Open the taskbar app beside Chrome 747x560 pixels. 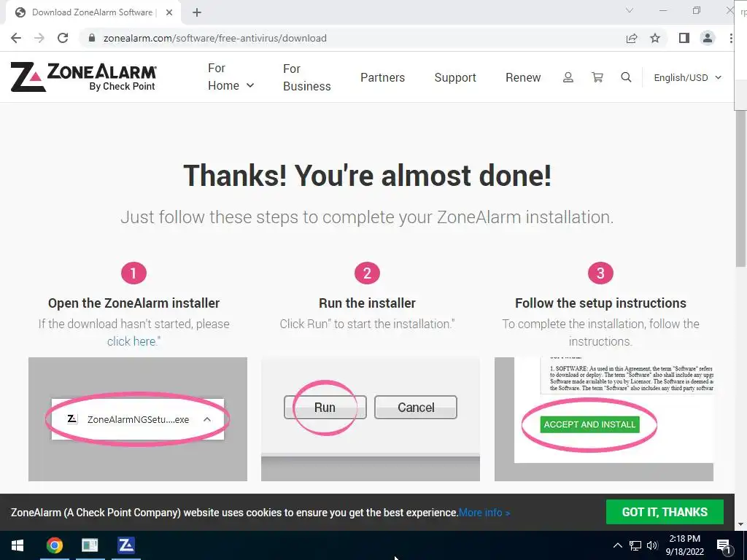point(90,545)
